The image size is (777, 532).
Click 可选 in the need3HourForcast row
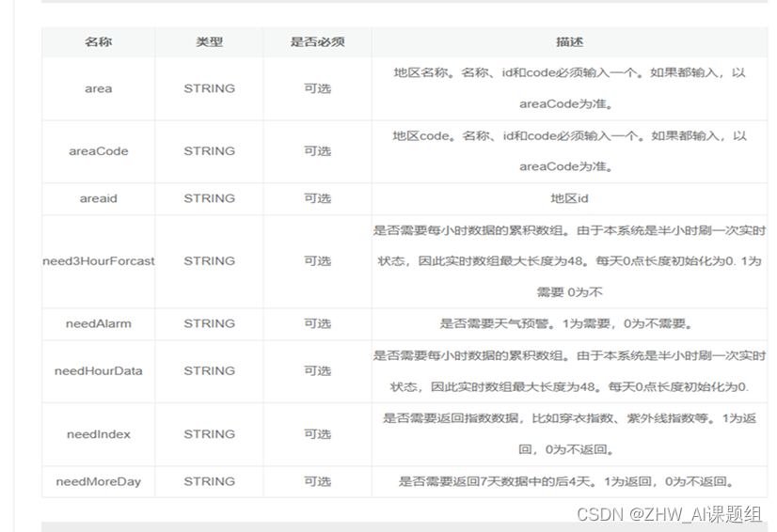[318, 261]
